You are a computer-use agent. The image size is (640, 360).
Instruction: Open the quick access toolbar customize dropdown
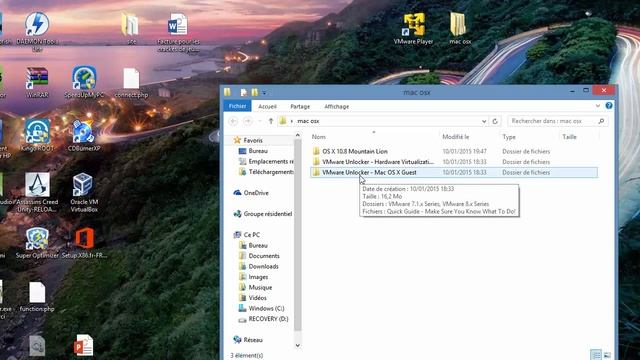[264, 93]
